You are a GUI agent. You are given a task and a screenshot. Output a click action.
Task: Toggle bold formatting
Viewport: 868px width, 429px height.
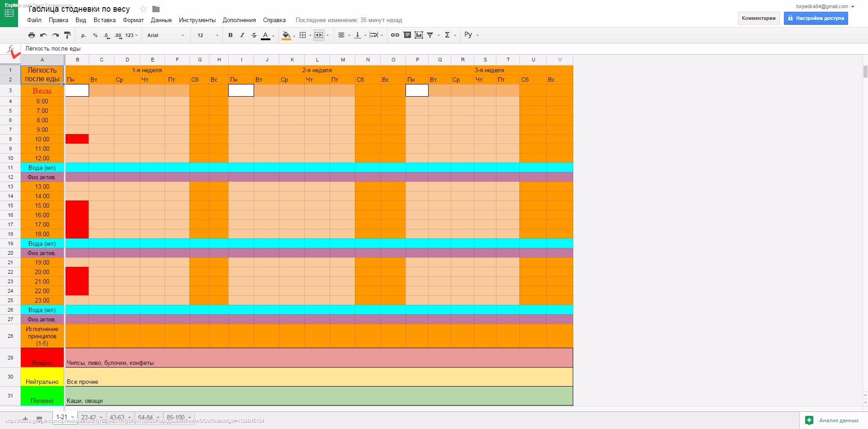tap(231, 35)
